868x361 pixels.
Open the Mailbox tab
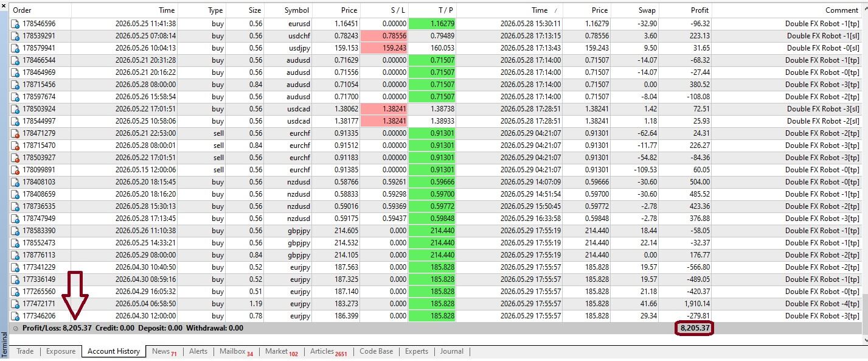(236, 351)
